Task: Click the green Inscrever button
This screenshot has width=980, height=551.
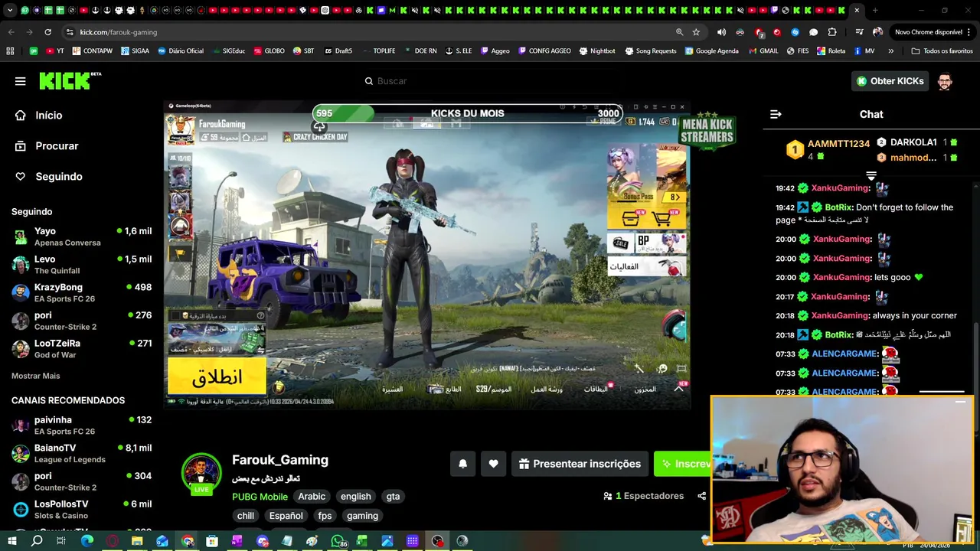Action: pos(682,464)
